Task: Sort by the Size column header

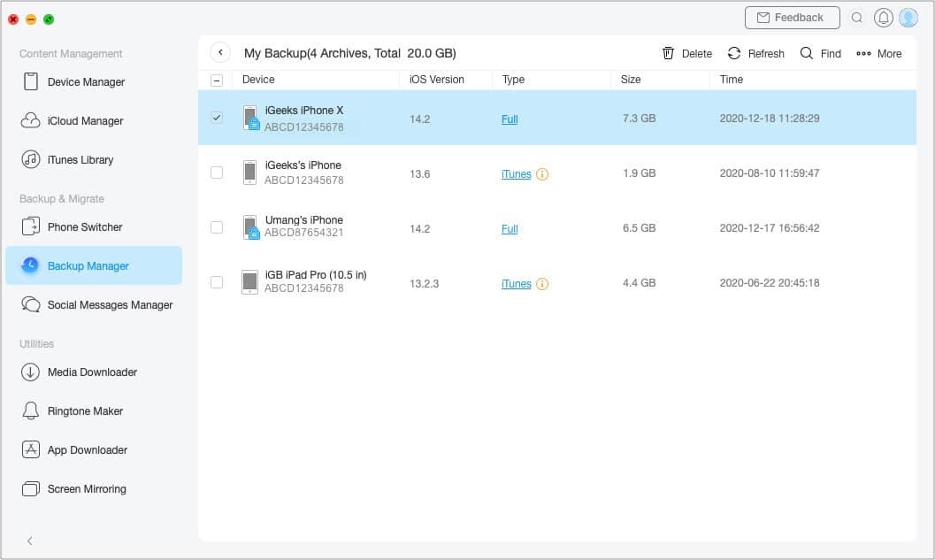Action: 631,80
